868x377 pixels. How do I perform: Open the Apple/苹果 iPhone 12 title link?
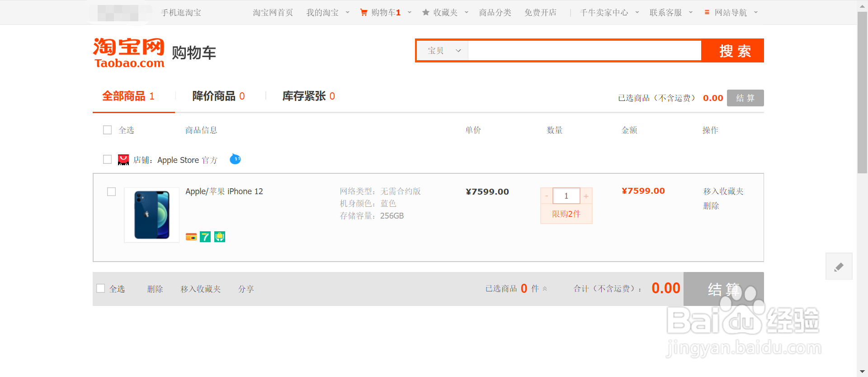click(224, 191)
